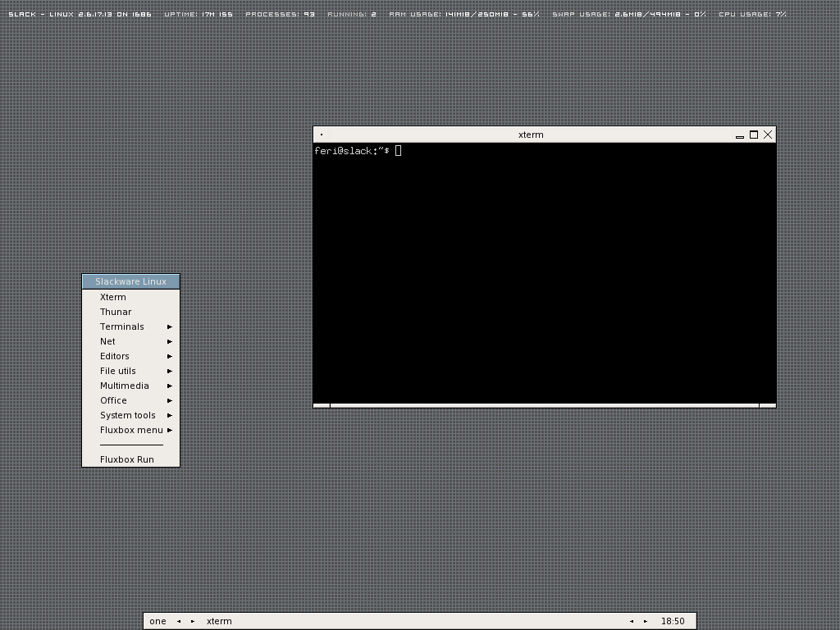Click right resize grip of xterm window
840x630 pixels.
point(768,405)
